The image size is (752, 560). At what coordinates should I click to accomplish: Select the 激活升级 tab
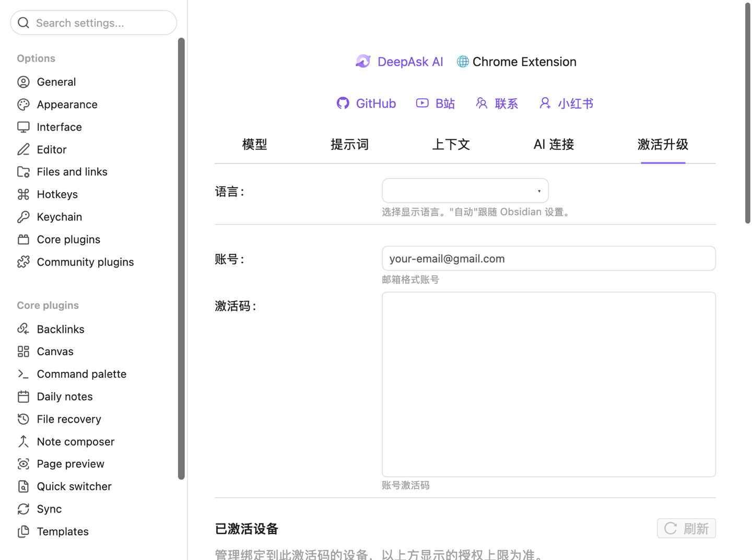(x=663, y=145)
